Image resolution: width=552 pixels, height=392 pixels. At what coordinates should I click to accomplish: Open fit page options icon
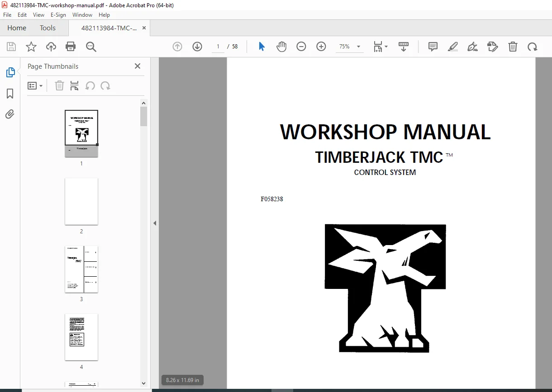381,47
